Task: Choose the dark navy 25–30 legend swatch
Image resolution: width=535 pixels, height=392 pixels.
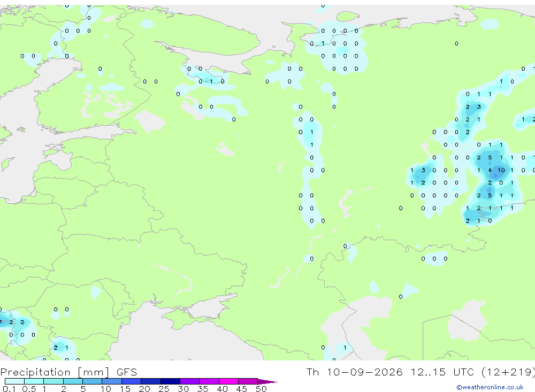Action: [170, 381]
